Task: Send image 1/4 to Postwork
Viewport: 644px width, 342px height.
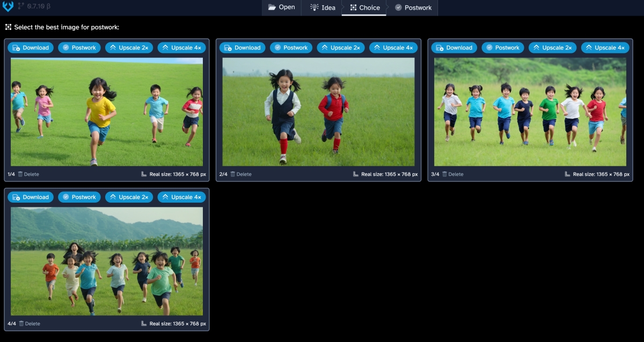Action: coord(79,48)
